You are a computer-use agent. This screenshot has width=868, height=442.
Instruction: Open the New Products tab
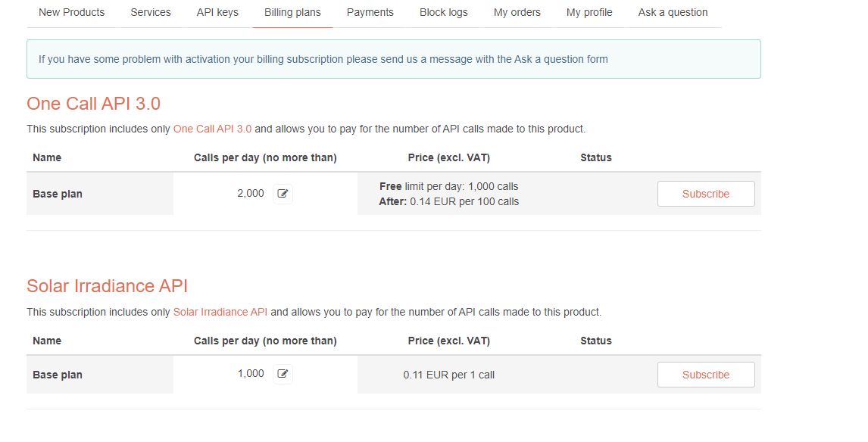click(x=72, y=12)
